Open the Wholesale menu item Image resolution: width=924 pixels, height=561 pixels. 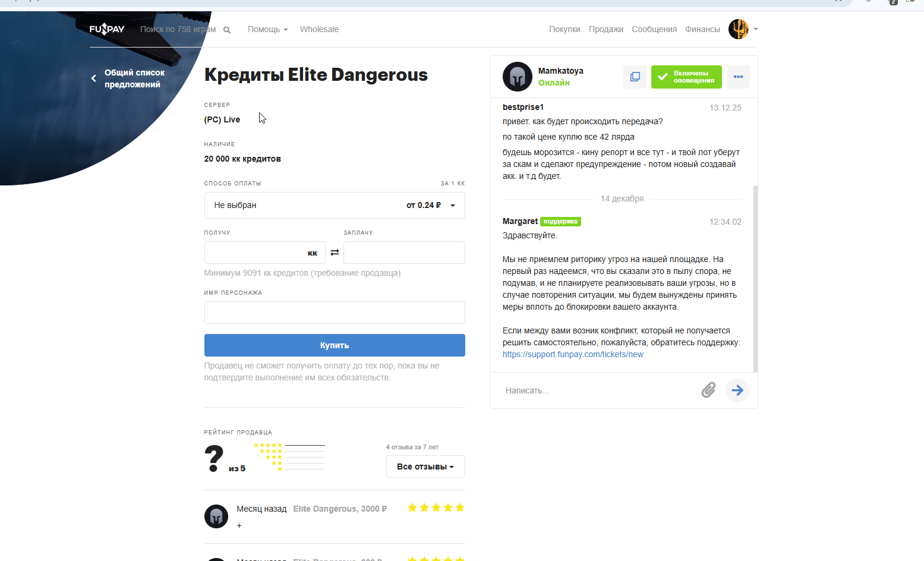319,29
